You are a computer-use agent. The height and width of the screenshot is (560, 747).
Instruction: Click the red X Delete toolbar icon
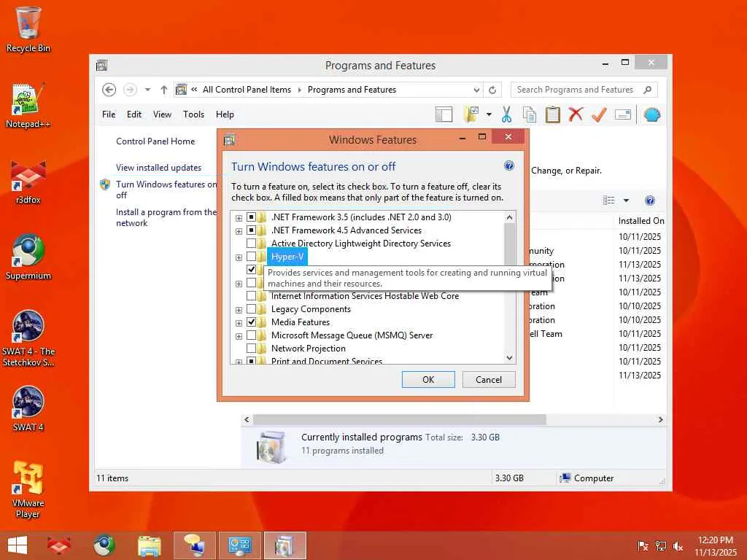coord(576,114)
